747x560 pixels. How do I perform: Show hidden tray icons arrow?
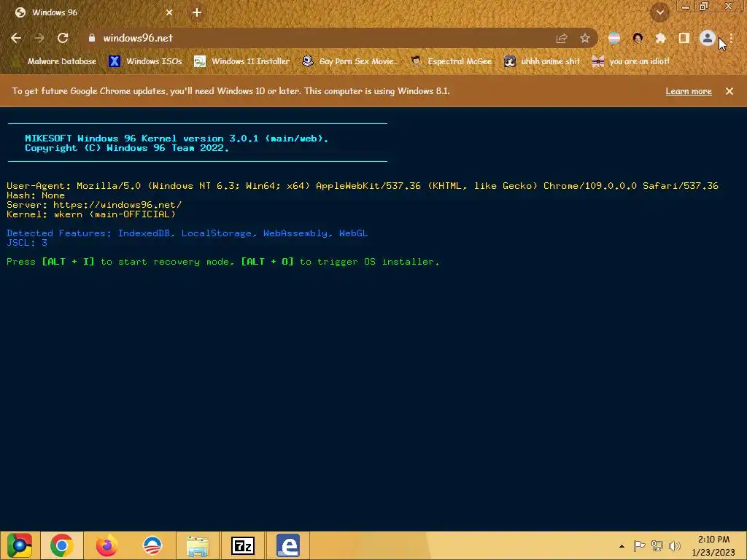(622, 546)
